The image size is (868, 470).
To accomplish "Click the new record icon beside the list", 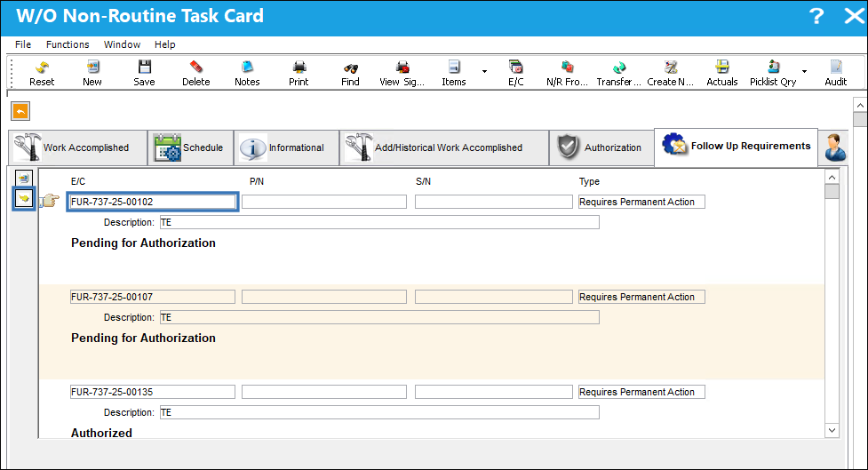I will (x=23, y=178).
